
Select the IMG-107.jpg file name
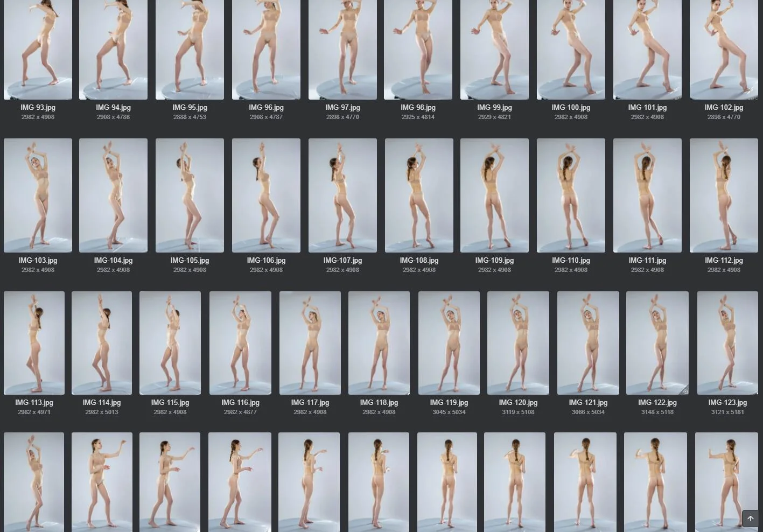point(342,261)
